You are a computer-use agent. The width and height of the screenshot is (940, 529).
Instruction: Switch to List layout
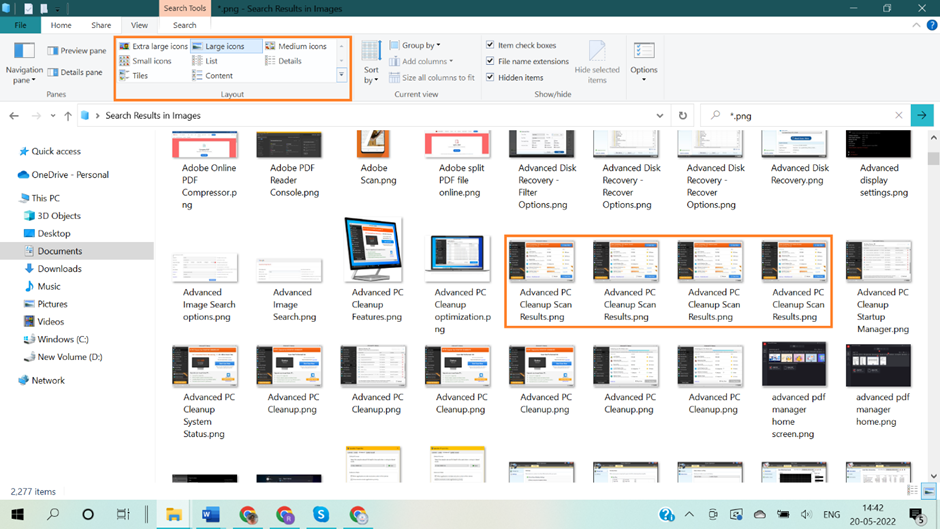pos(205,61)
